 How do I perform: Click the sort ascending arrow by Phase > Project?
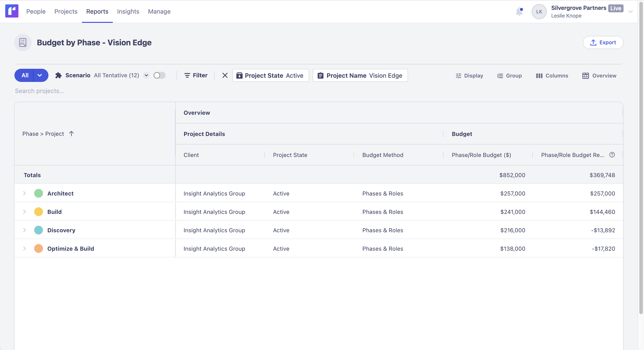point(72,134)
